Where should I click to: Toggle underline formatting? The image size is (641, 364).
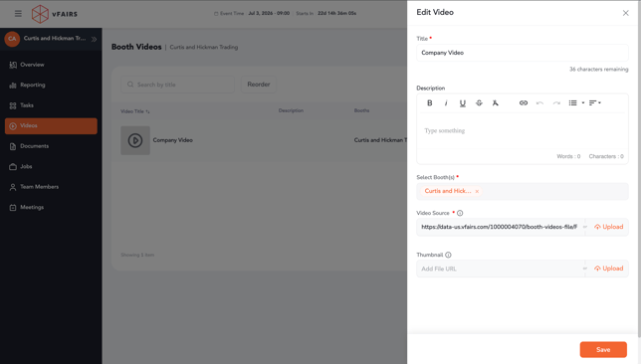[x=463, y=103]
